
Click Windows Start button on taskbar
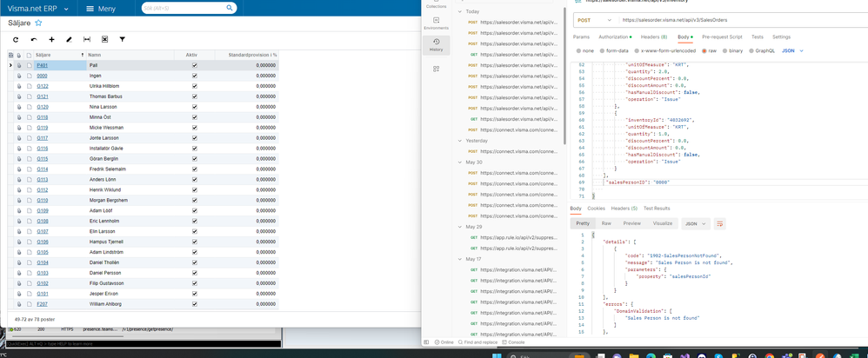coord(497,357)
